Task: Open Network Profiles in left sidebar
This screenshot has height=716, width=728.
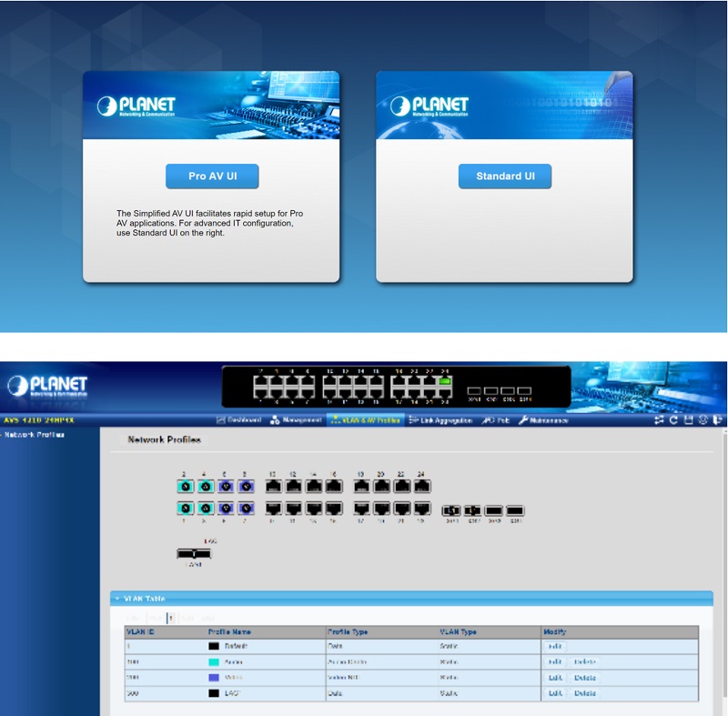Action: [x=35, y=434]
